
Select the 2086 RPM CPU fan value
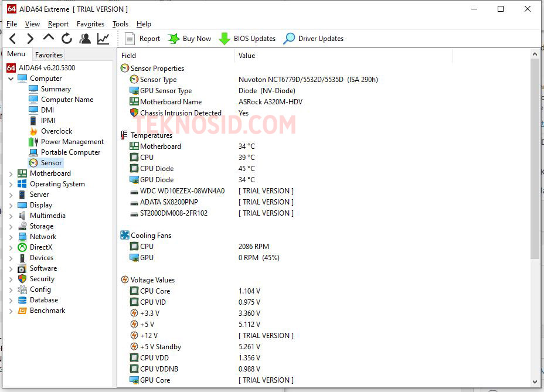tap(254, 246)
